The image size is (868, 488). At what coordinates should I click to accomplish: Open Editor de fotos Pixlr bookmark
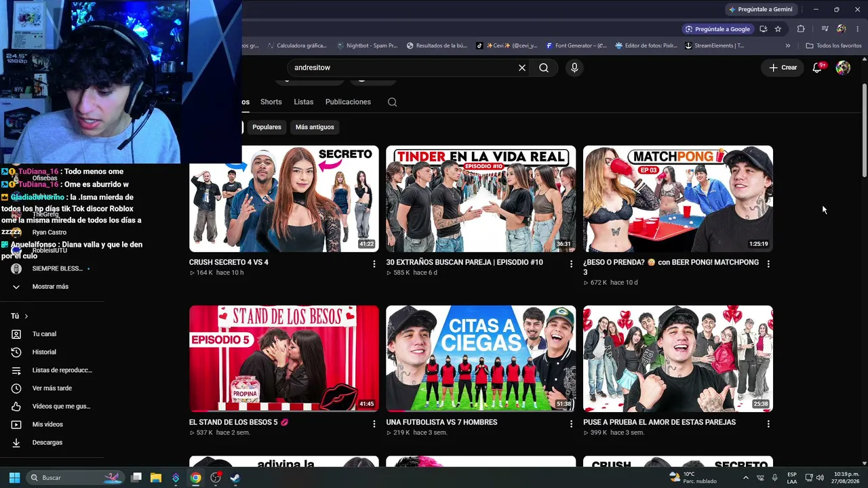point(646,46)
